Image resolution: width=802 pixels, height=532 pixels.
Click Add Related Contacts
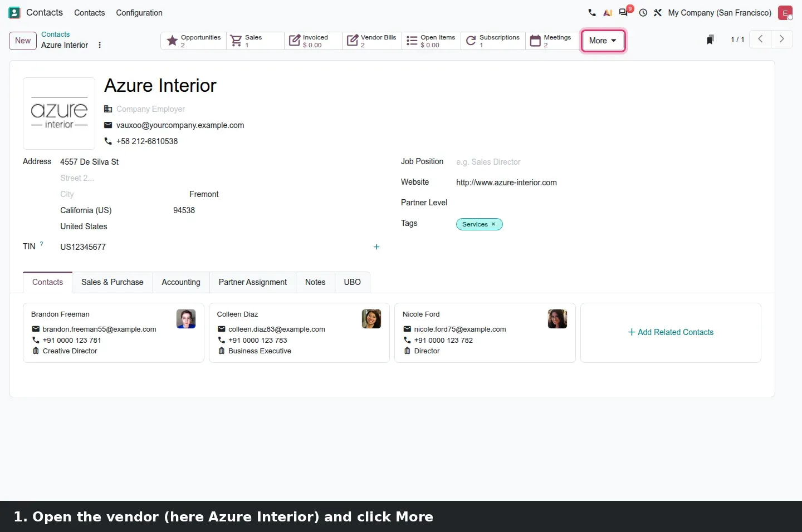[671, 332]
